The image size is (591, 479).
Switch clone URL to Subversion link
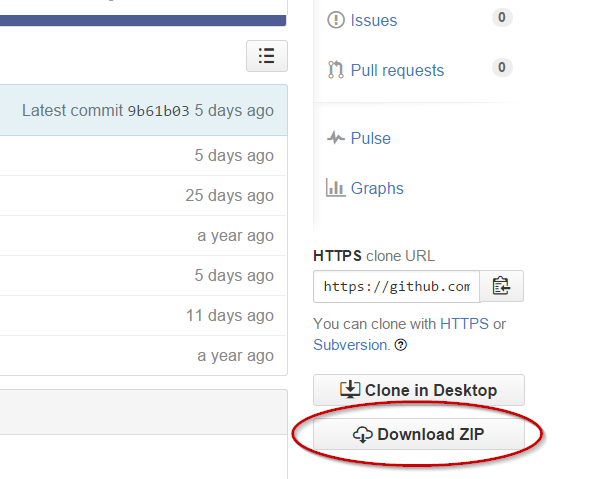tap(351, 345)
